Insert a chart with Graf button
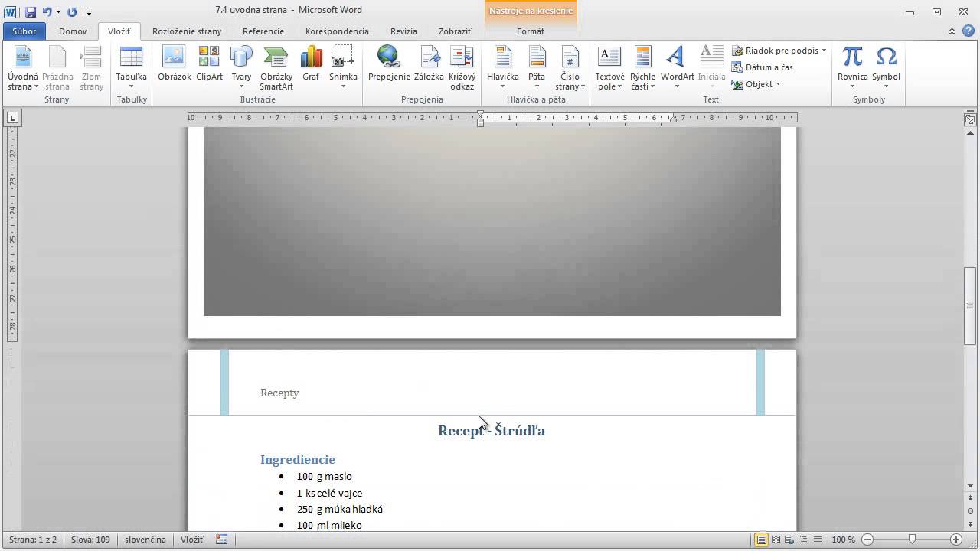Screen dimensions: 980x551 311,64
